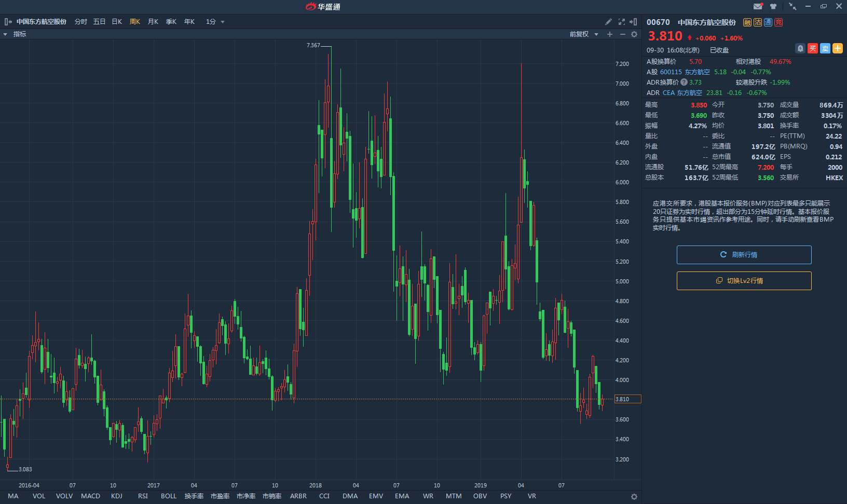Collapse the right quote panel

tap(633, 22)
